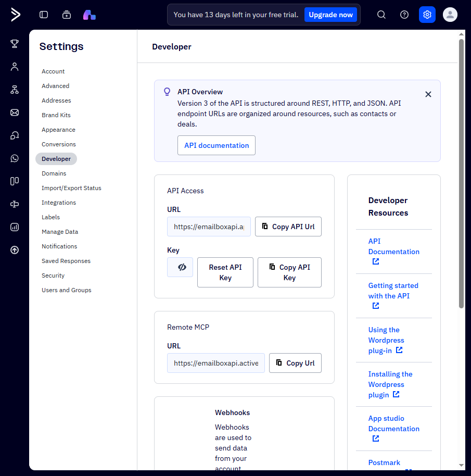Image resolution: width=471 pixels, height=476 pixels.
Task: Open Security settings
Action: click(53, 275)
